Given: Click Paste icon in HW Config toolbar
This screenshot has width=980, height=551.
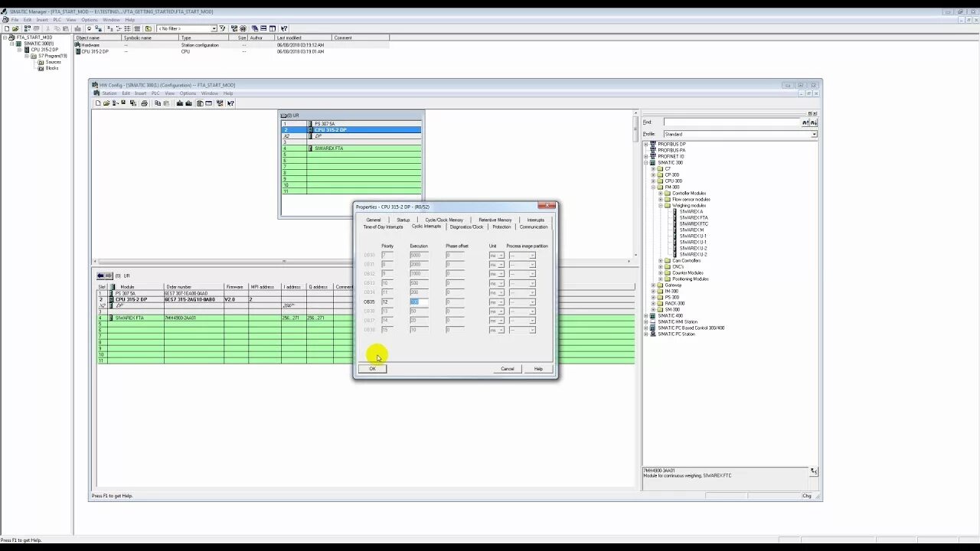Looking at the screenshot, I should (166, 103).
